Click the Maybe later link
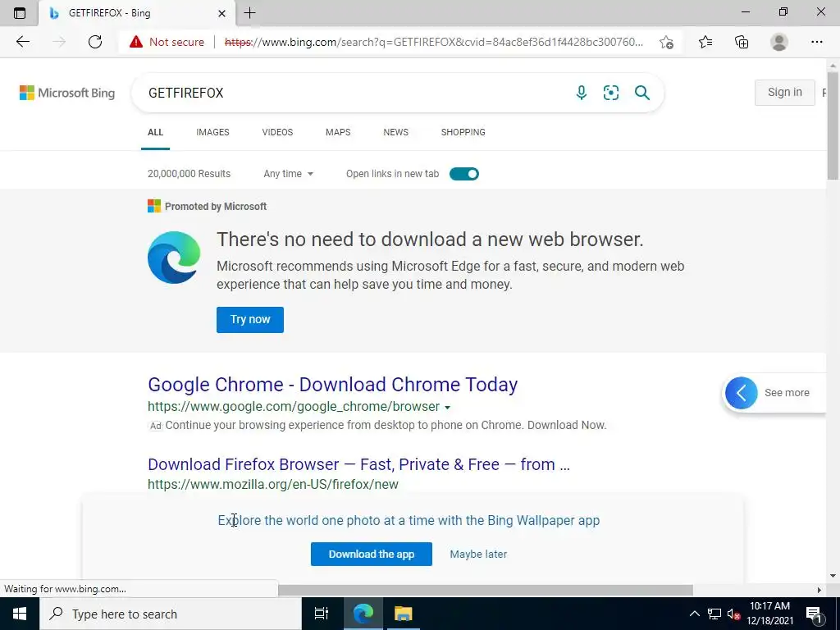This screenshot has width=840, height=630. [478, 554]
